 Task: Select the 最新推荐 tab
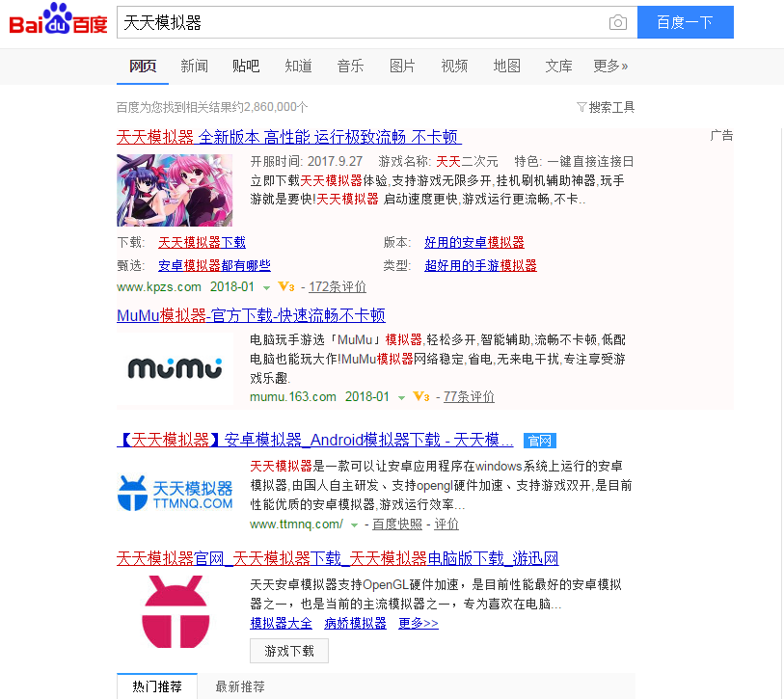point(240,686)
